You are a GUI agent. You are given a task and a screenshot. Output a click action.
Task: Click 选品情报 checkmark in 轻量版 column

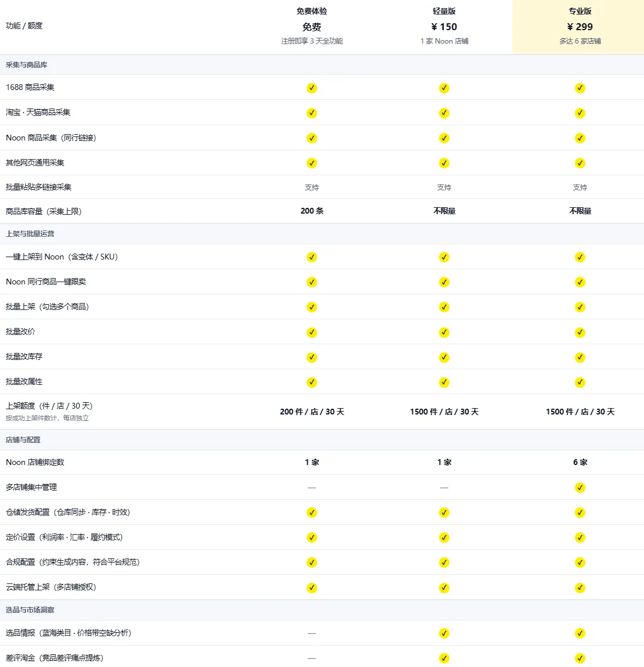point(444,634)
